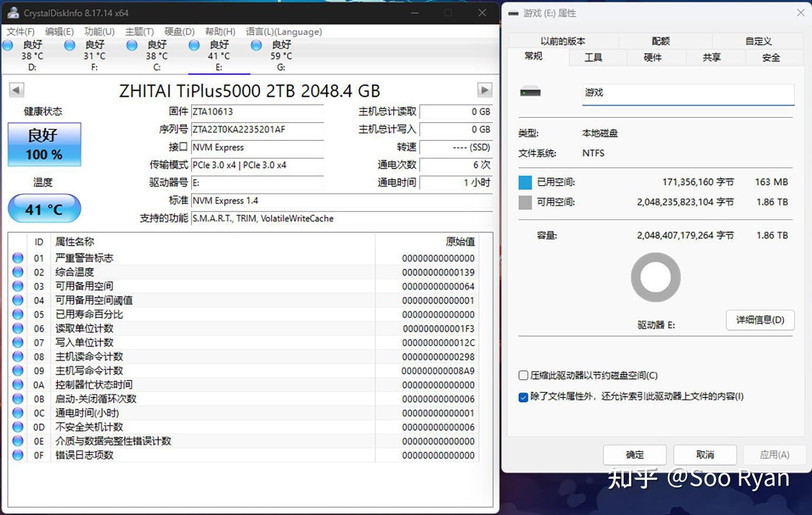Viewport: 812px width, 515px height.
Task: Uncheck allow file content indexing option
Action: click(x=523, y=397)
